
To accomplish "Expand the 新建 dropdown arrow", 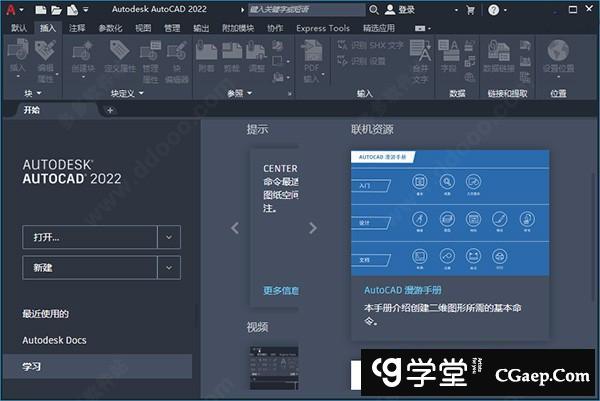I will [169, 267].
